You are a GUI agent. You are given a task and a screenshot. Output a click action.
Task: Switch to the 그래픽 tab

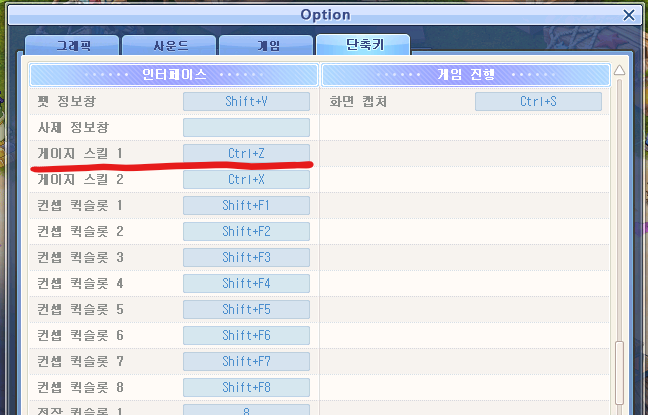[x=71, y=46]
